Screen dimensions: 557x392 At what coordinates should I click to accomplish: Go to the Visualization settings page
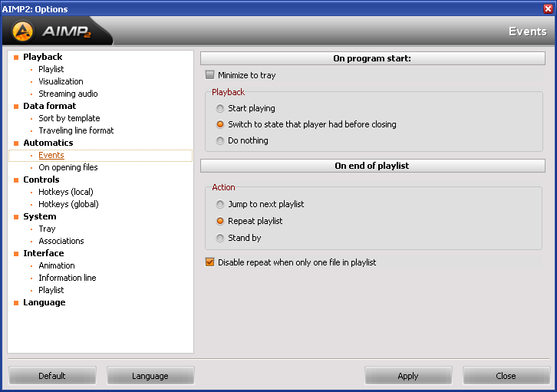point(61,81)
